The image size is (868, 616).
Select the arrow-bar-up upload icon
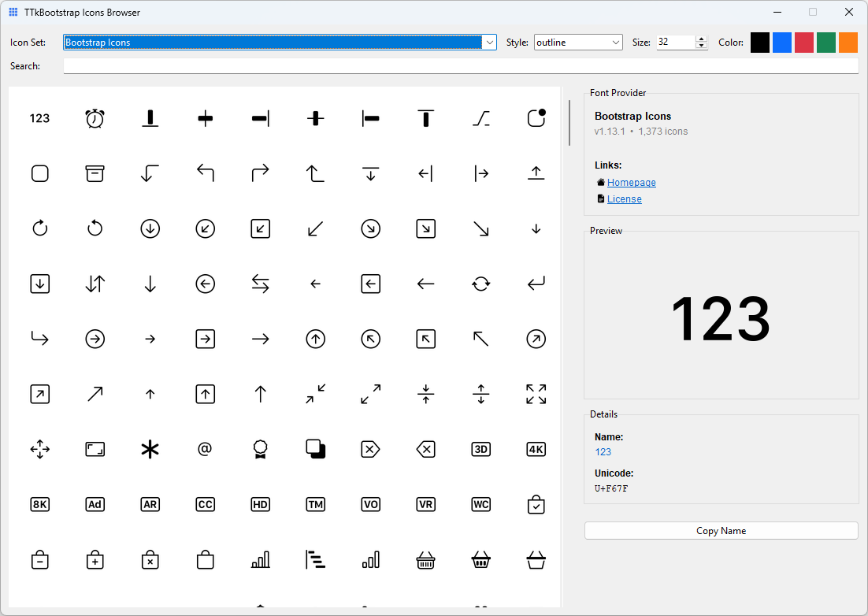(x=536, y=173)
